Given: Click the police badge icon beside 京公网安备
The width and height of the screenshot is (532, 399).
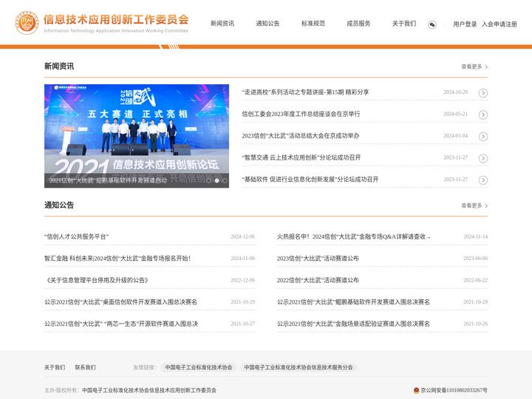Looking at the screenshot, I should tap(416, 390).
